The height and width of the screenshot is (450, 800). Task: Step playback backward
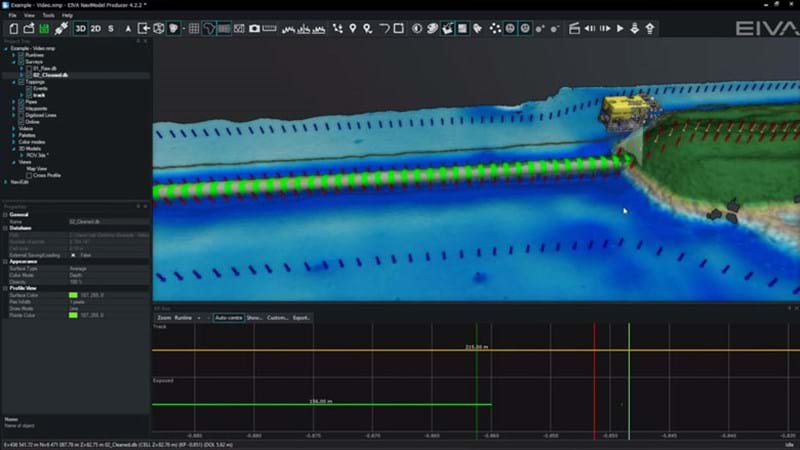(590, 29)
